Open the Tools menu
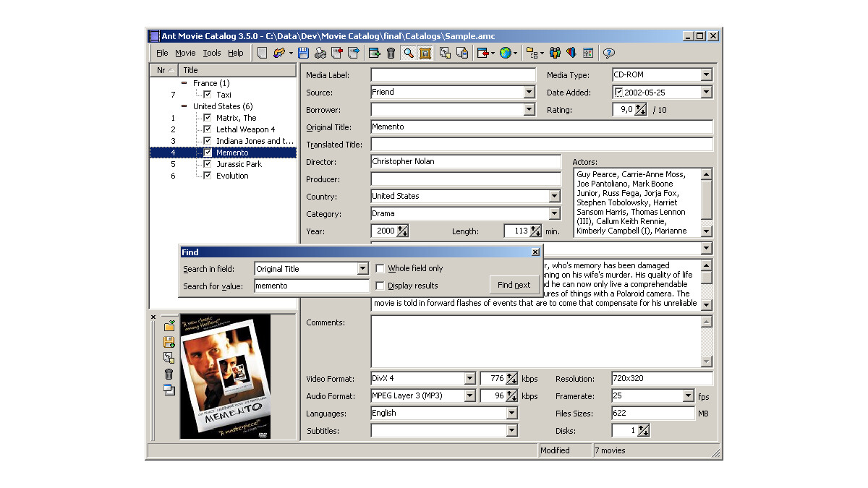The height and width of the screenshot is (488, 868). [212, 53]
